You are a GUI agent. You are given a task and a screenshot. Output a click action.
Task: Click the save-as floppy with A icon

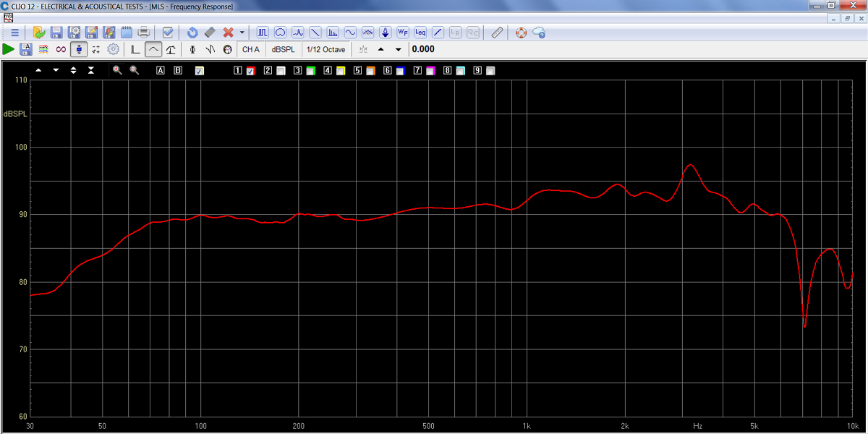coord(26,49)
